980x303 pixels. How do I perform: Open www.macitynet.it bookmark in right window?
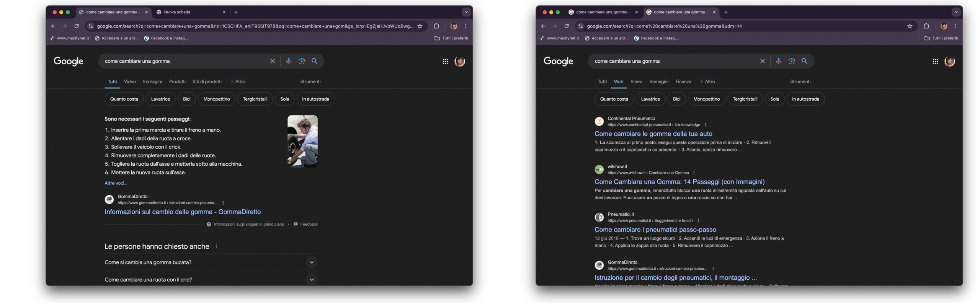tap(559, 38)
